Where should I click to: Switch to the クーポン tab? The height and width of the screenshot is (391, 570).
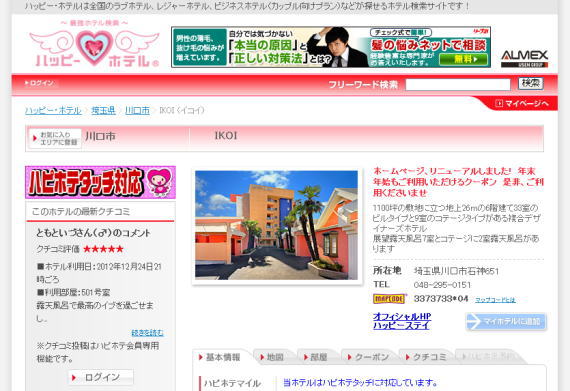click(x=368, y=357)
